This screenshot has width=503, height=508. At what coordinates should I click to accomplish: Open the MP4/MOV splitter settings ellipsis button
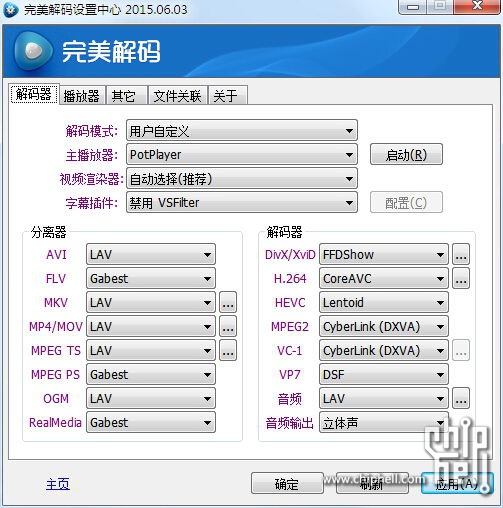tap(228, 326)
